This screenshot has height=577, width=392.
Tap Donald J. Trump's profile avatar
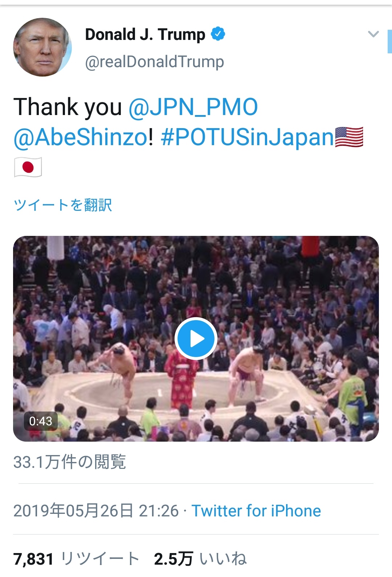click(42, 47)
